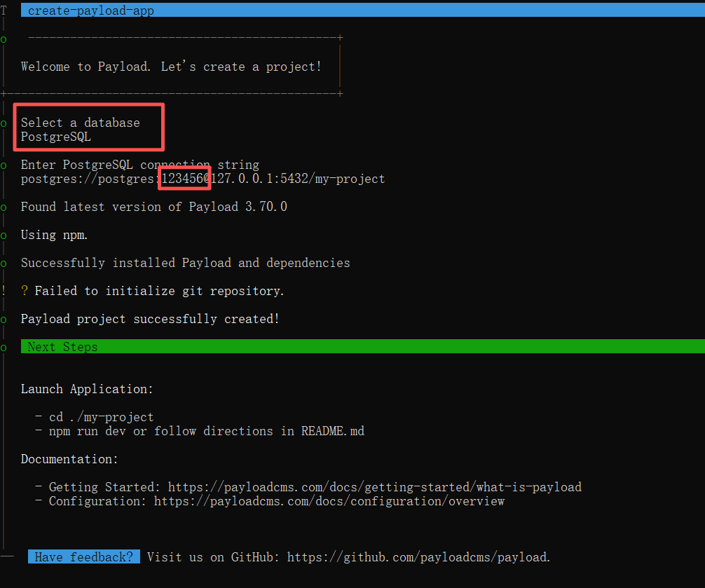Click the yellow exclamation warning marker

click(4, 291)
